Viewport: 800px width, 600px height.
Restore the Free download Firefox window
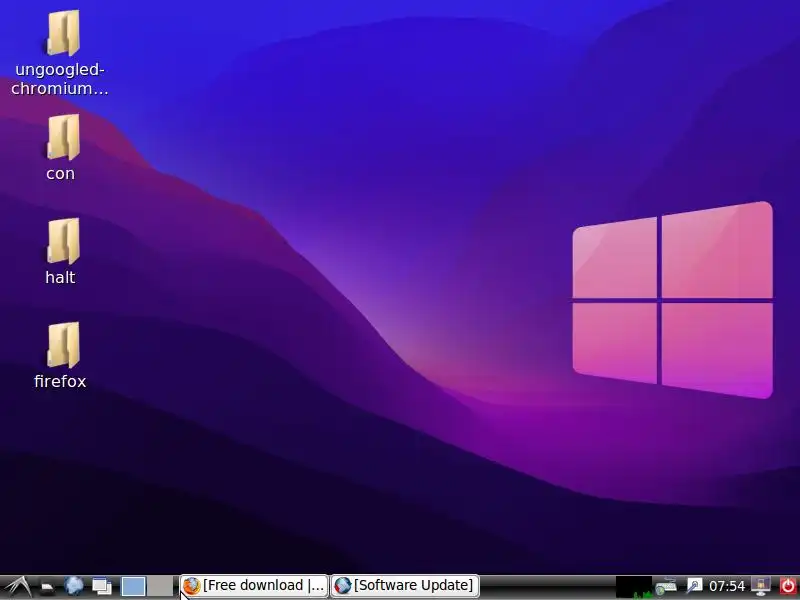(254, 586)
